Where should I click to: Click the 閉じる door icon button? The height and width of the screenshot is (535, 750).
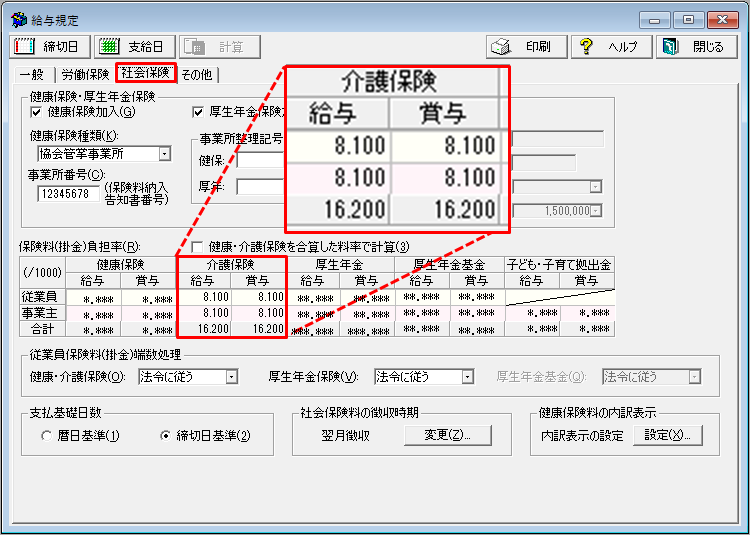pyautogui.click(x=695, y=47)
